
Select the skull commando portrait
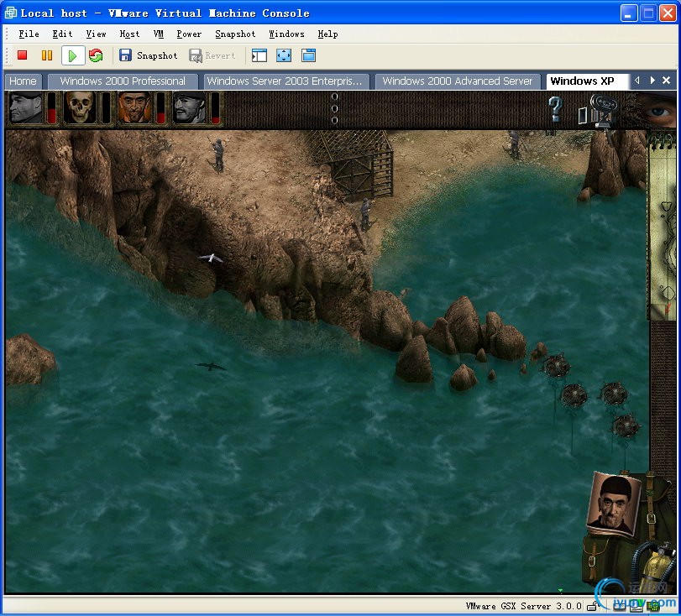click(x=80, y=107)
